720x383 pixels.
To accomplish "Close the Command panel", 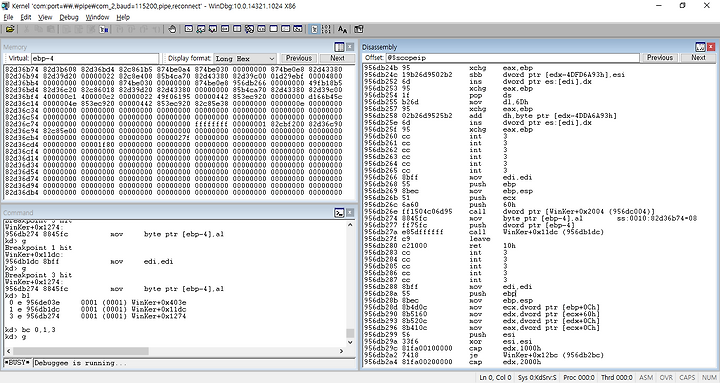I will coord(350,212).
